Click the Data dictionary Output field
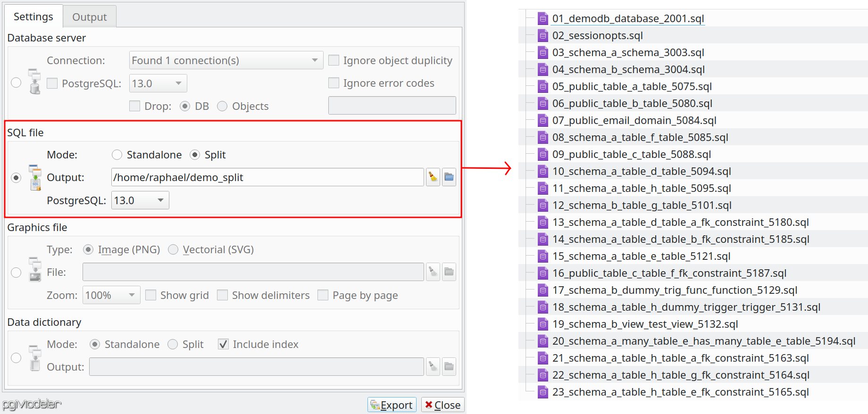This screenshot has width=868, height=414. tap(257, 367)
